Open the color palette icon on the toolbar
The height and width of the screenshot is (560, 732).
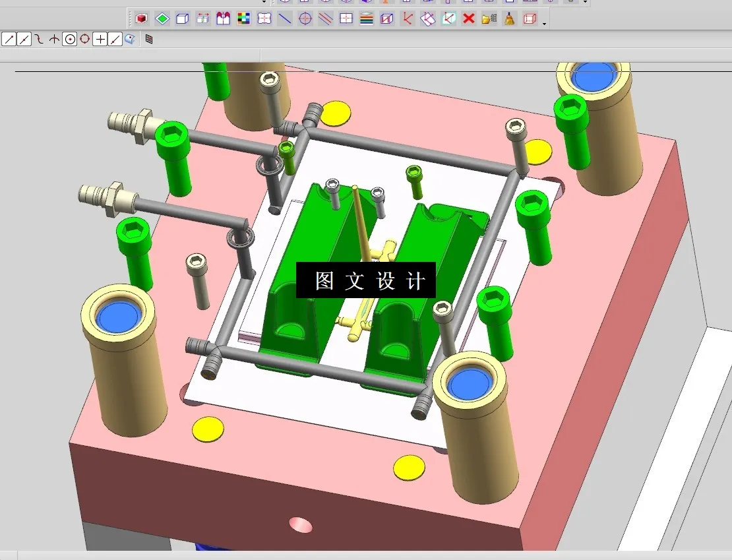pyautogui.click(x=243, y=19)
